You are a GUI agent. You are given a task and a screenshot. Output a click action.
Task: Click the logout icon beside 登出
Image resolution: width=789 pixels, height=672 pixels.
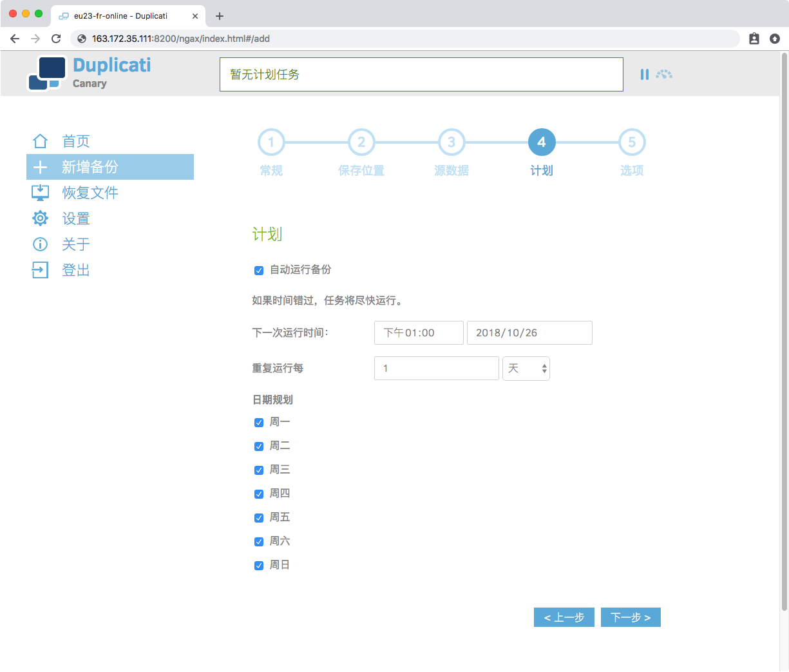(40, 270)
